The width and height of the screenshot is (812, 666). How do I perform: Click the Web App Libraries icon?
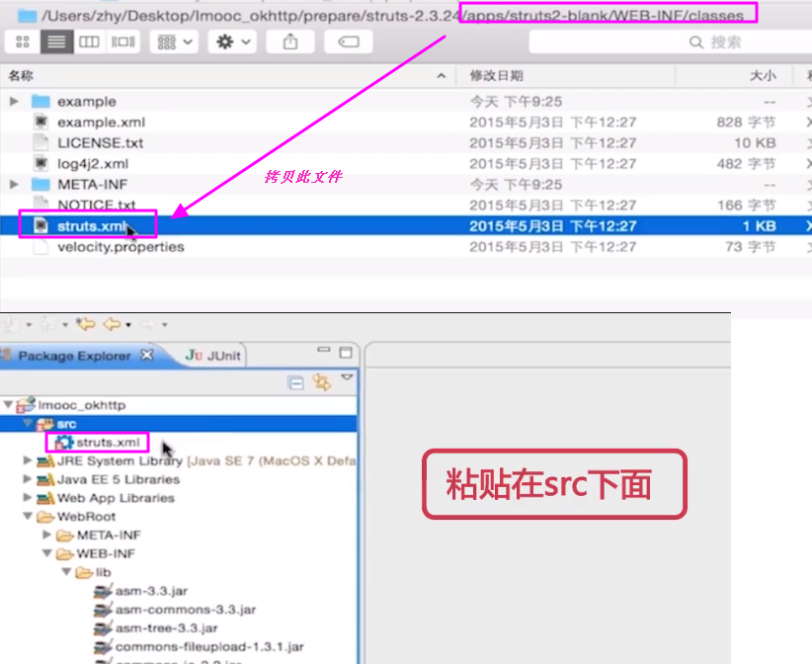pos(45,498)
